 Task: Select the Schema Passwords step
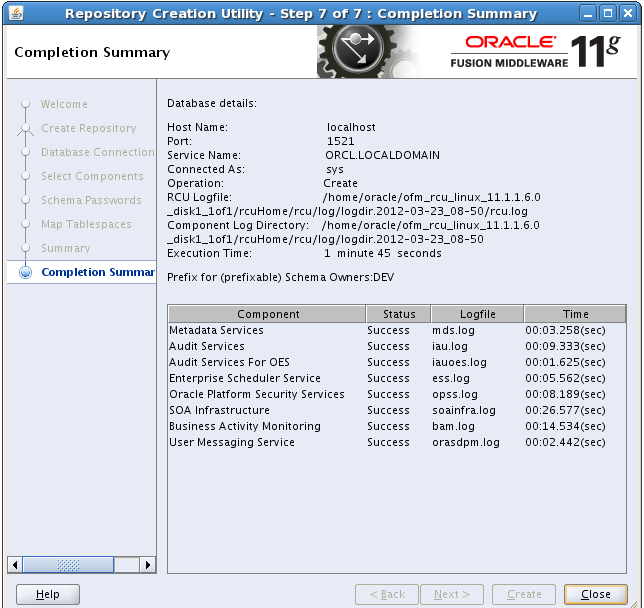click(x=91, y=200)
